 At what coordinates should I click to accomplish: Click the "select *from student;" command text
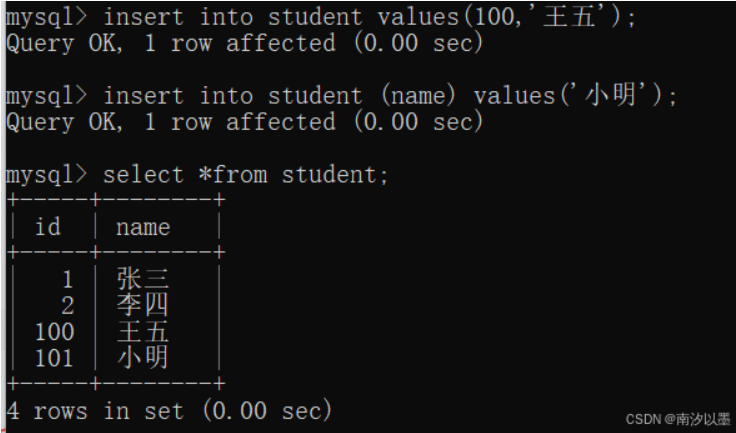[246, 174]
